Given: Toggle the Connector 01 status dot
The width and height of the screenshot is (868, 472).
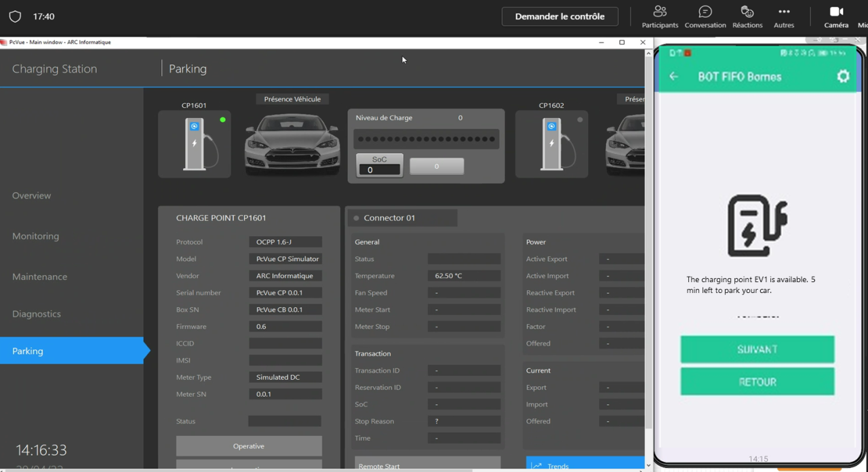Looking at the screenshot, I should tap(356, 218).
